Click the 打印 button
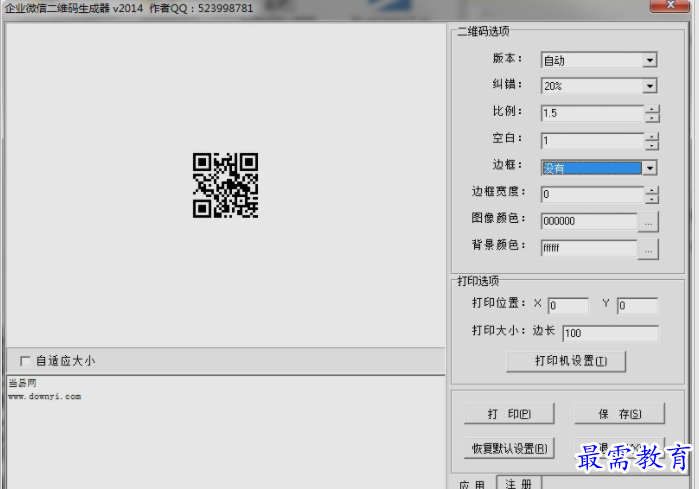Screen dimensions: 699x489 pos(509,414)
